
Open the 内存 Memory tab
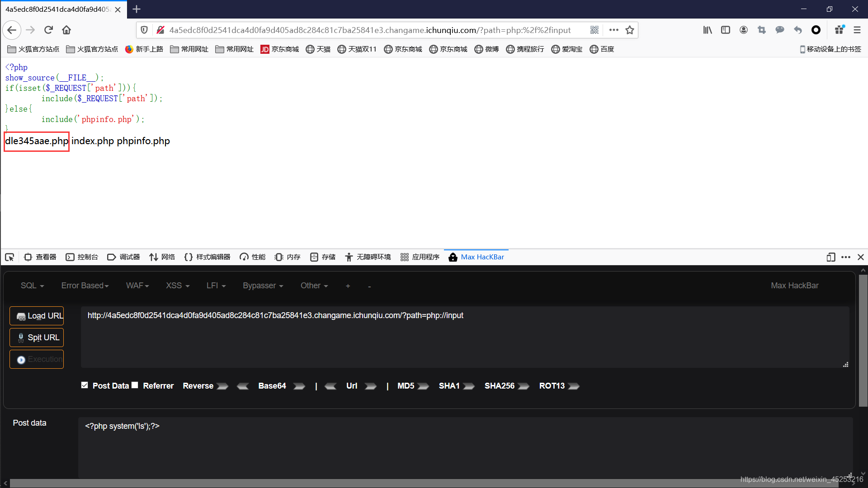point(288,257)
